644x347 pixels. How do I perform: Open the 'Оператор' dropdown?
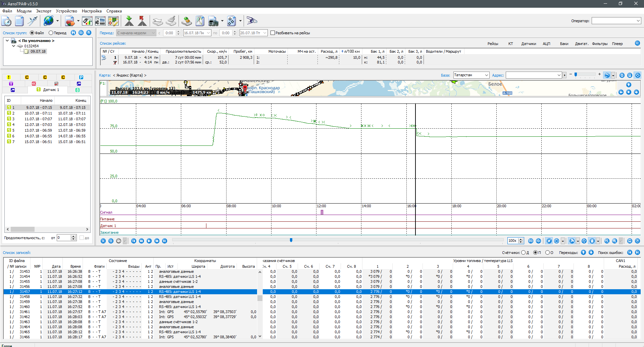click(638, 21)
